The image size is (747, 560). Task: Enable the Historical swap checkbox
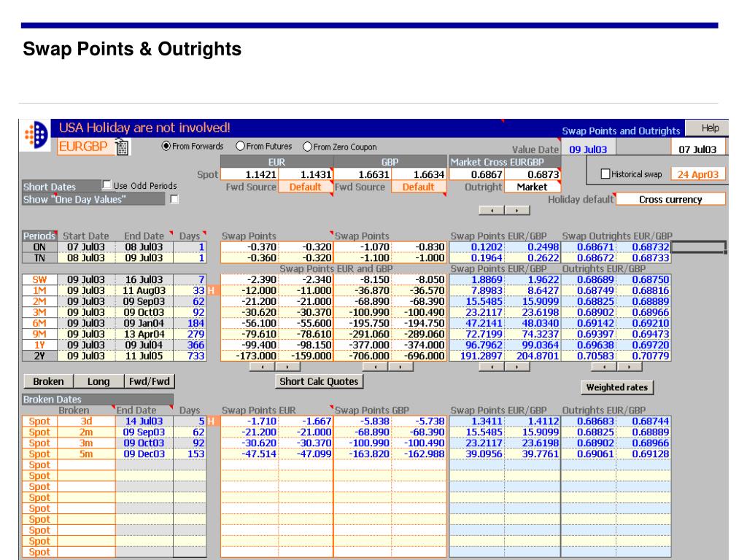coord(605,174)
